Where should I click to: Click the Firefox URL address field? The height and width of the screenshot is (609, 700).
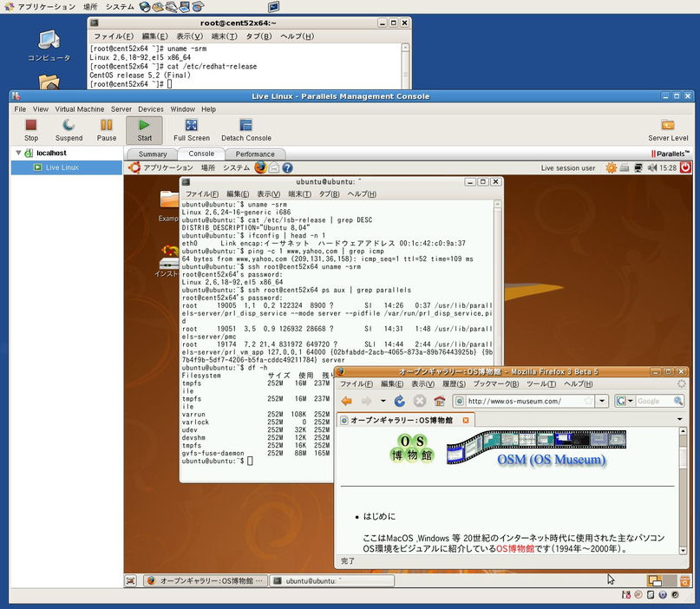[525, 401]
